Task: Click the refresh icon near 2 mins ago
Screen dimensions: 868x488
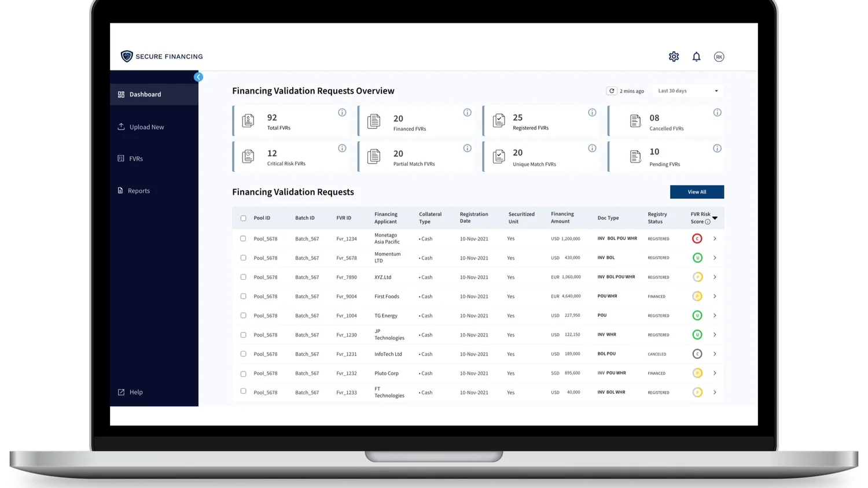Action: pos(612,91)
